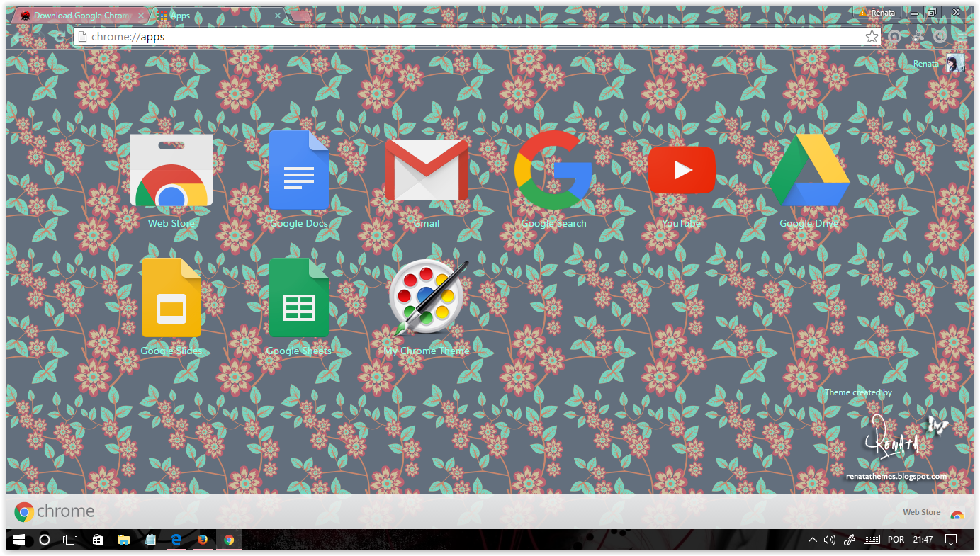Open the Web Store app icon

tap(171, 170)
